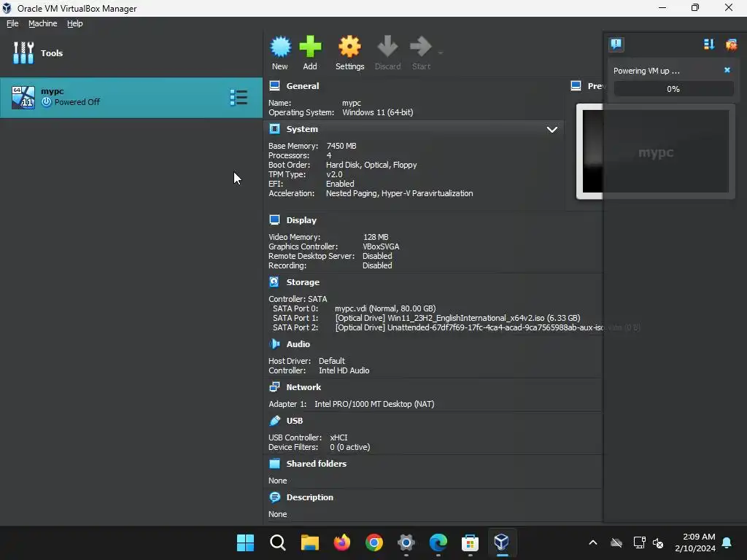This screenshot has height=560, width=747.
Task: Click the New virtual machine icon
Action: 280,47
